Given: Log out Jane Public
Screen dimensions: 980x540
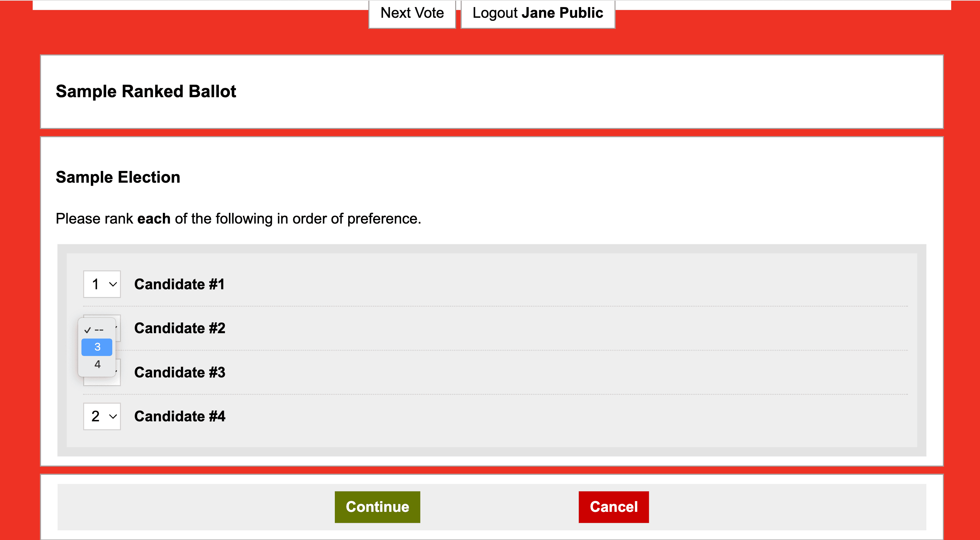Looking at the screenshot, I should pos(538,13).
